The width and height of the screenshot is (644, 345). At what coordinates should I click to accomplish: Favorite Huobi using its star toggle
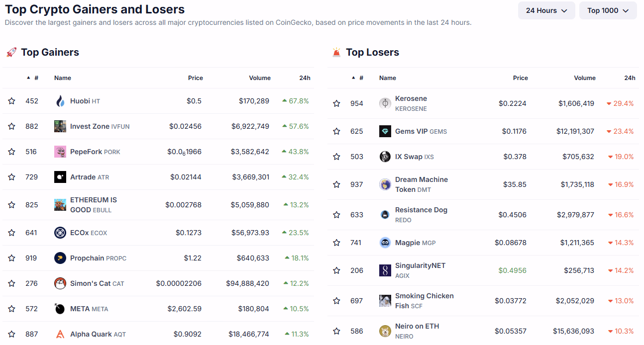pos(11,100)
